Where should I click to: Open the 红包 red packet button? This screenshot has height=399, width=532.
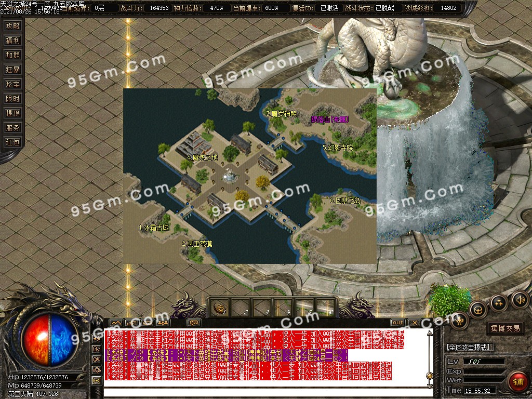click(13, 142)
